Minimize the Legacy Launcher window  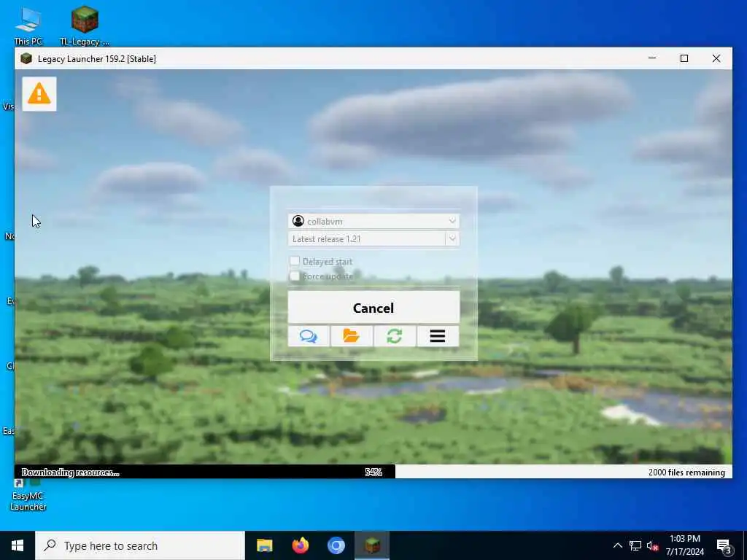652,58
